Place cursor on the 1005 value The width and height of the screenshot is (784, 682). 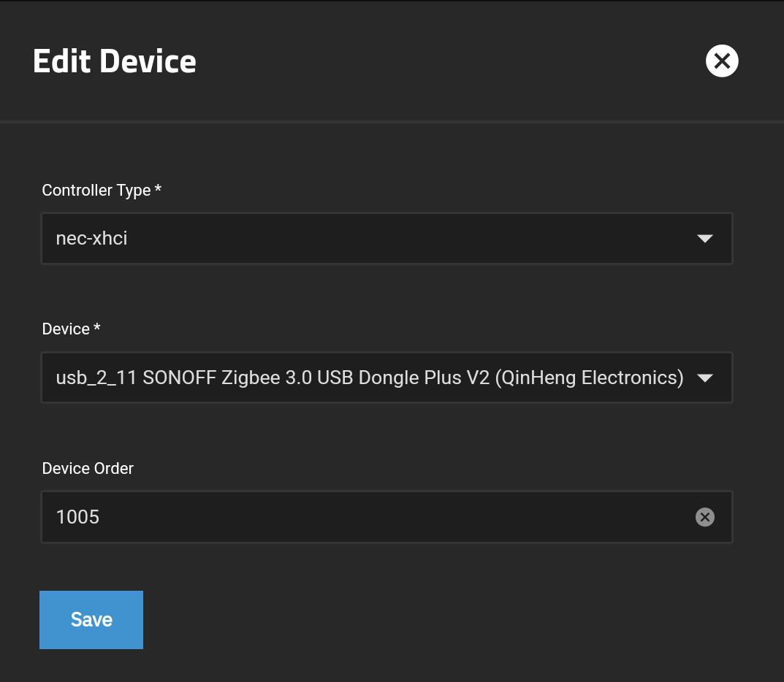(x=77, y=518)
